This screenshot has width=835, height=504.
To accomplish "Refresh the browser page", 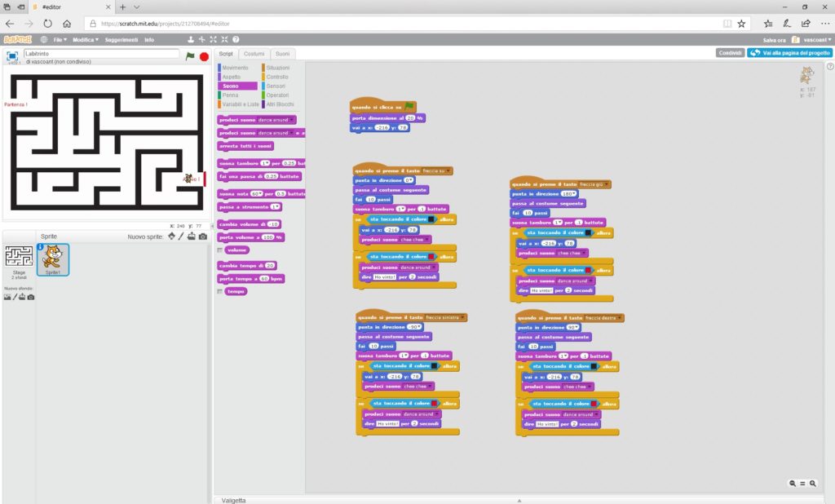I will click(48, 24).
